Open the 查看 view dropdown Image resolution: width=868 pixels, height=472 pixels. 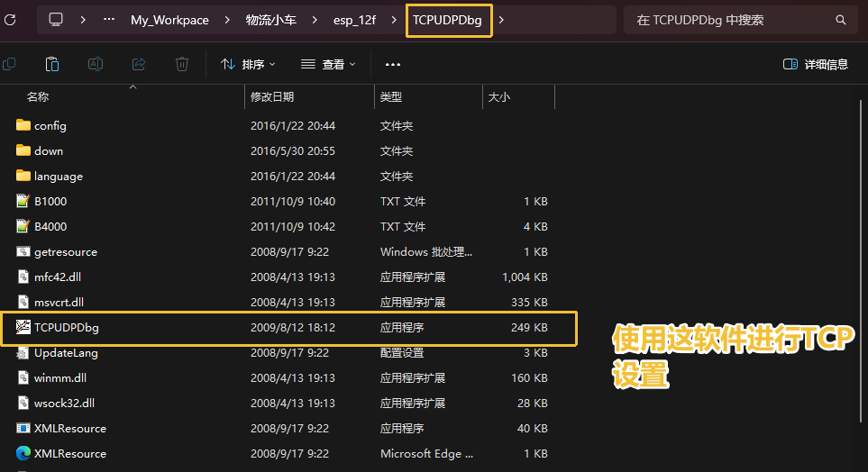(x=328, y=64)
